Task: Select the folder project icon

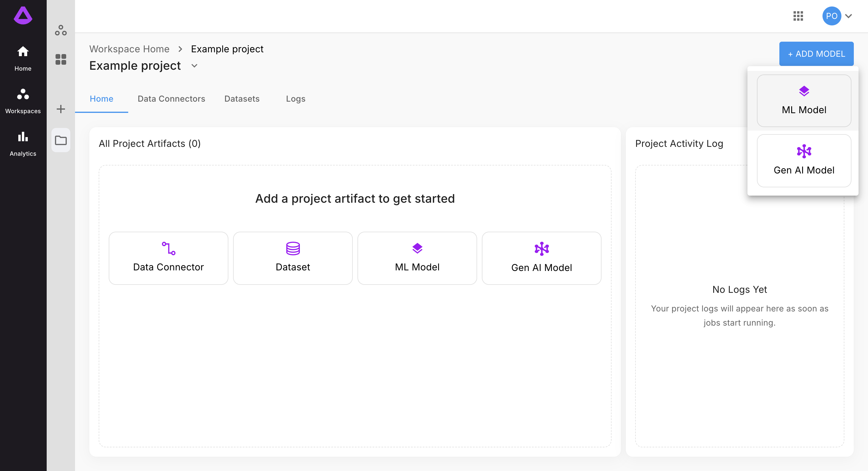Action: point(61,140)
